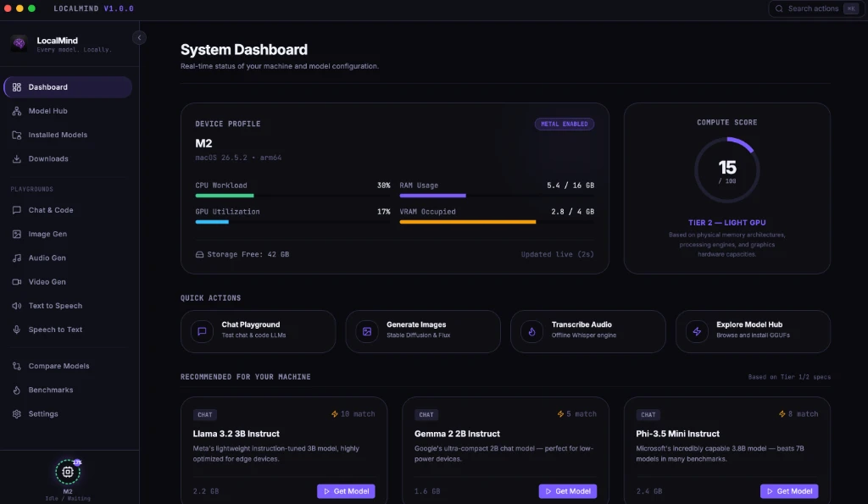
Task: Open the Chat Playground quick action
Action: (x=258, y=331)
